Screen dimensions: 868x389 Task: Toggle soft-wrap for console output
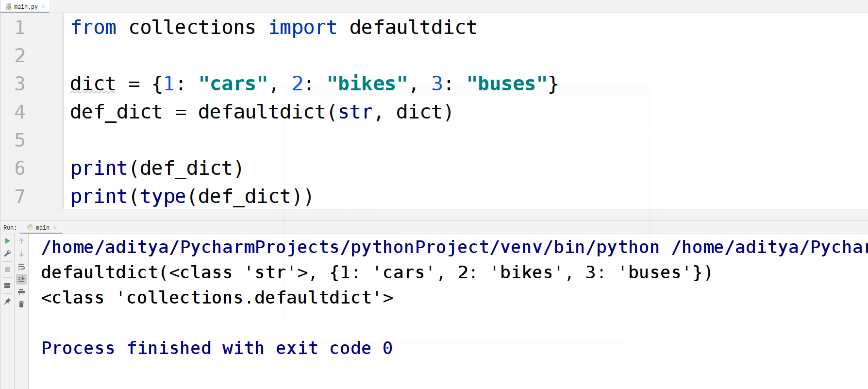21,267
